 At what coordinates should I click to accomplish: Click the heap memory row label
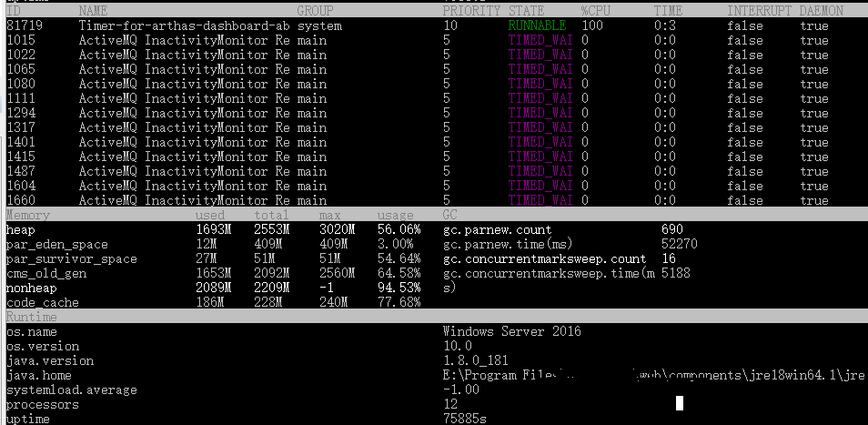21,229
